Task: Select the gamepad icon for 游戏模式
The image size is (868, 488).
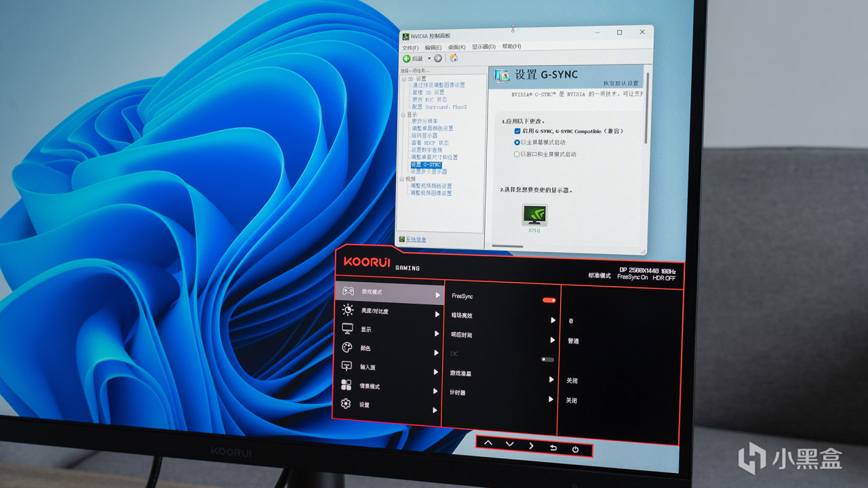Action: 348,291
